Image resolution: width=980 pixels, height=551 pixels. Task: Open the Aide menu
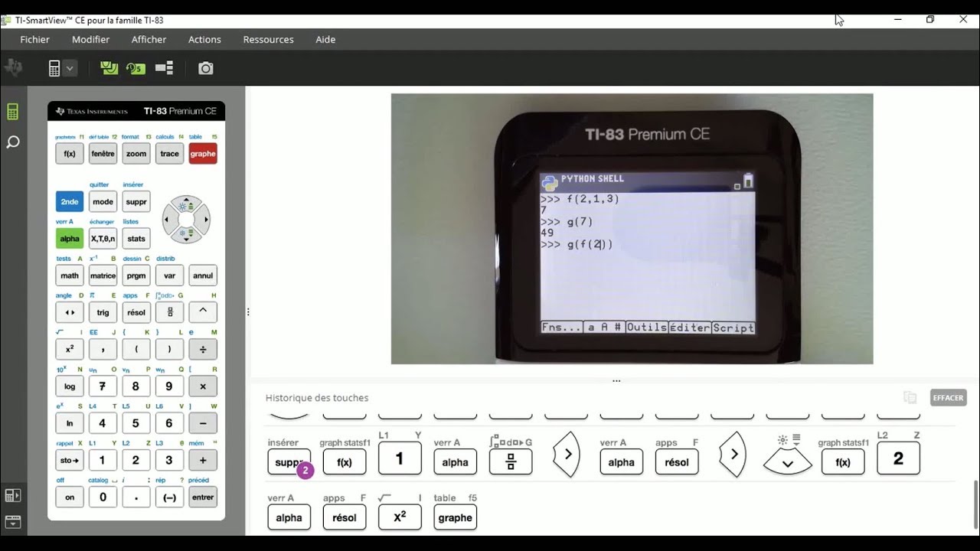click(x=325, y=39)
